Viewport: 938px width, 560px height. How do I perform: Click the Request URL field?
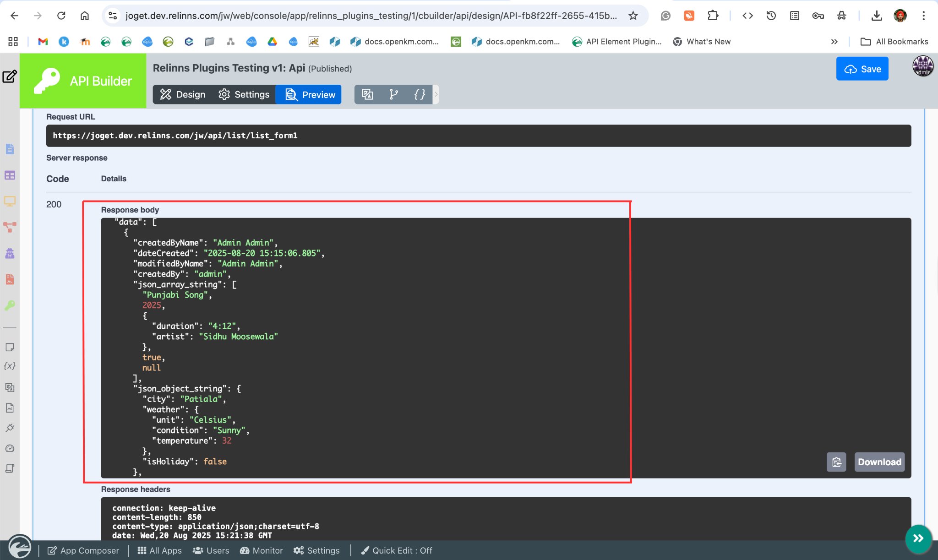[x=478, y=136]
